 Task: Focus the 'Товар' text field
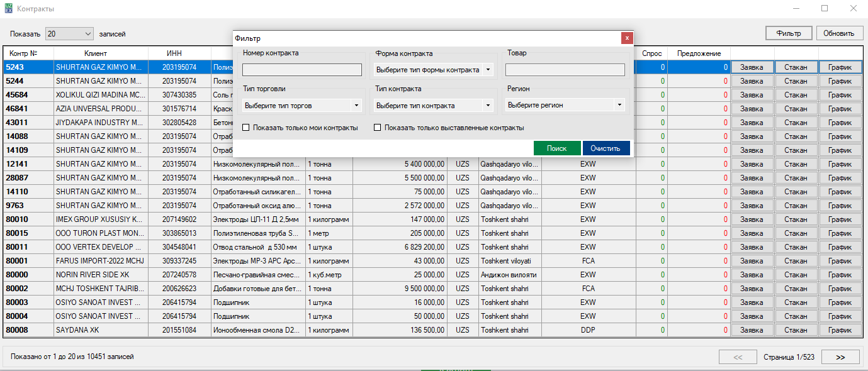pyautogui.click(x=565, y=70)
